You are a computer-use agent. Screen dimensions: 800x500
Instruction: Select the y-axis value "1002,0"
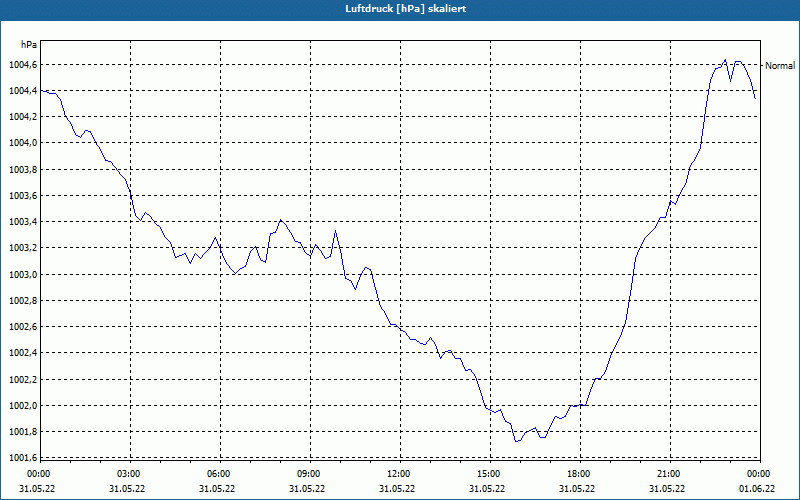click(23, 406)
